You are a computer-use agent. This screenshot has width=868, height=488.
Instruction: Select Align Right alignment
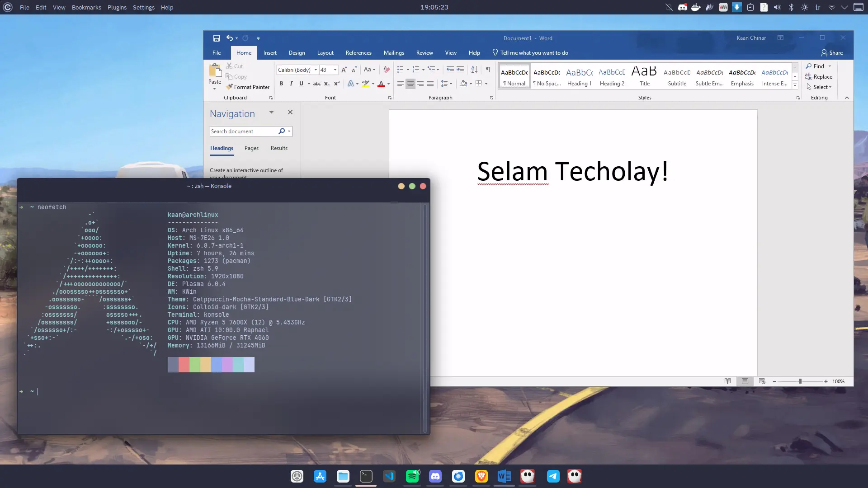tap(420, 84)
